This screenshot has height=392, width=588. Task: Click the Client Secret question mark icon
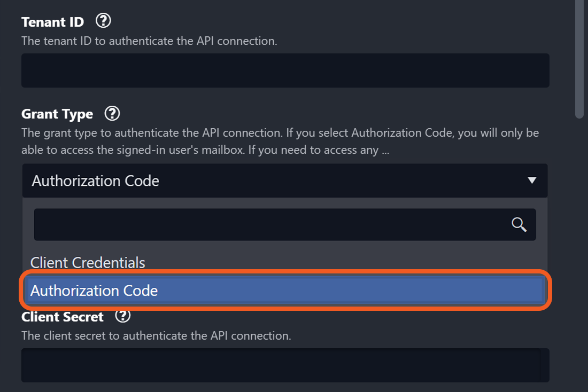[x=123, y=316]
